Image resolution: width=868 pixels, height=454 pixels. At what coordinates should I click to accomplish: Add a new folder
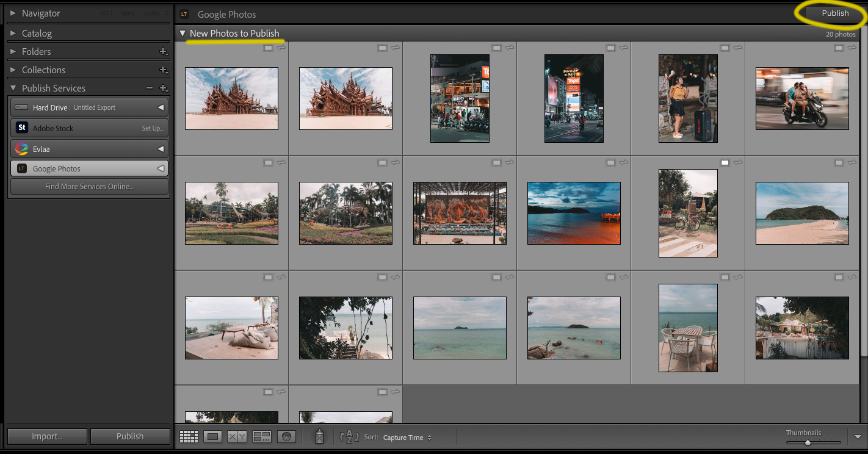(x=164, y=51)
